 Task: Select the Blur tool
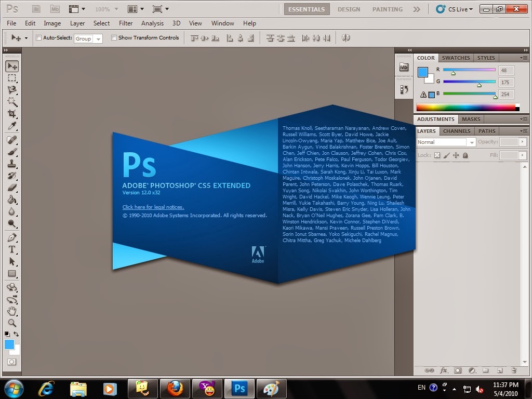pyautogui.click(x=12, y=211)
